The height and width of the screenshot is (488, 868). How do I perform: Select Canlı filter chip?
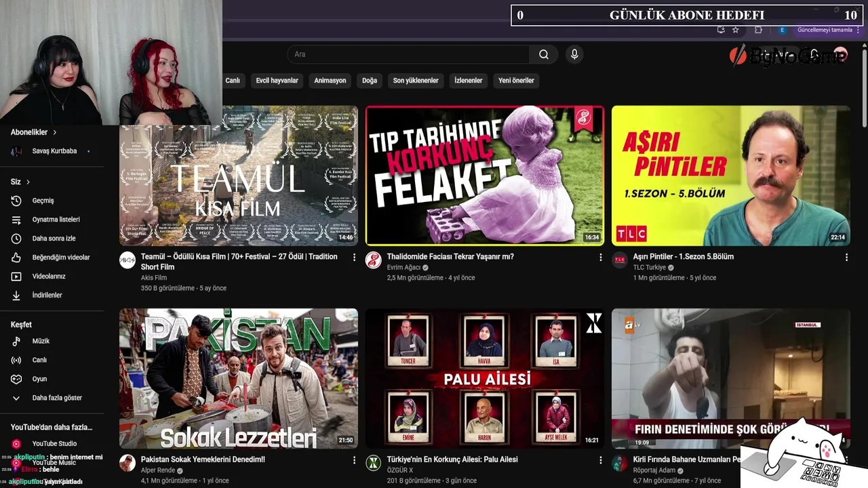233,81
